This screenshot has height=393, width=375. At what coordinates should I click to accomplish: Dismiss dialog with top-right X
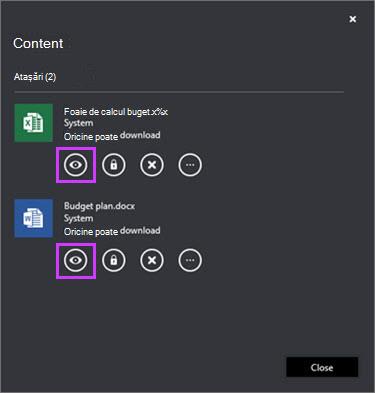point(353,19)
